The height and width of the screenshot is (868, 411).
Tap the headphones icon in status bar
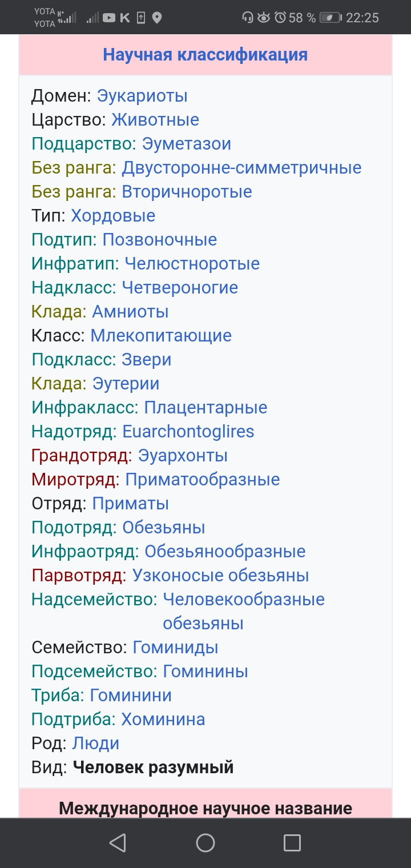[x=247, y=18]
